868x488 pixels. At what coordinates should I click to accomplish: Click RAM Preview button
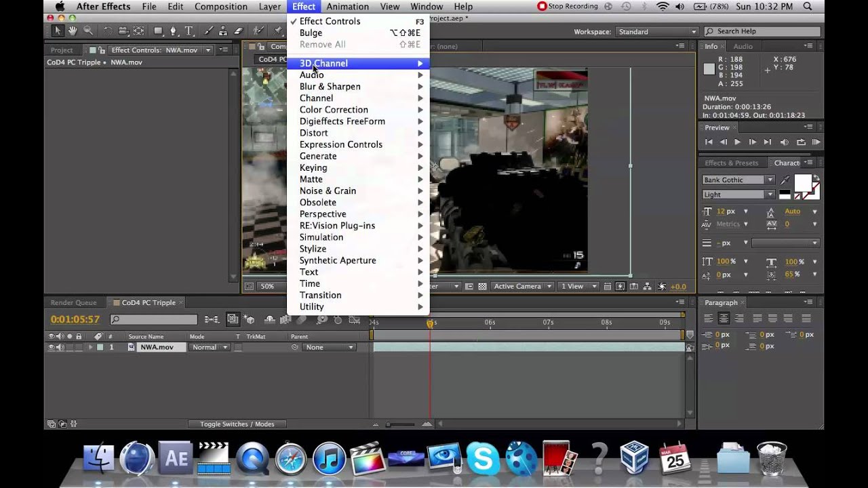pyautogui.click(x=816, y=142)
